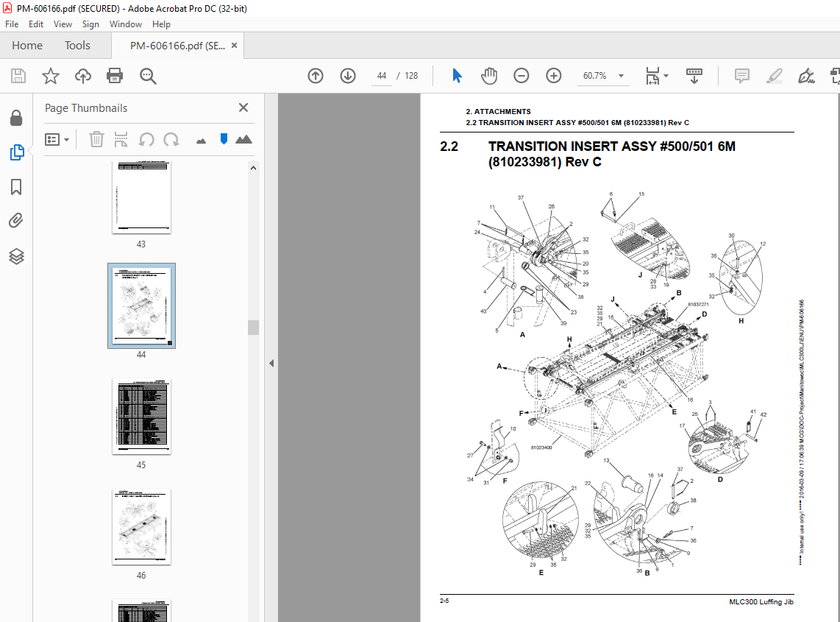The image size is (840, 622).
Task: Print the document
Action: click(x=115, y=76)
